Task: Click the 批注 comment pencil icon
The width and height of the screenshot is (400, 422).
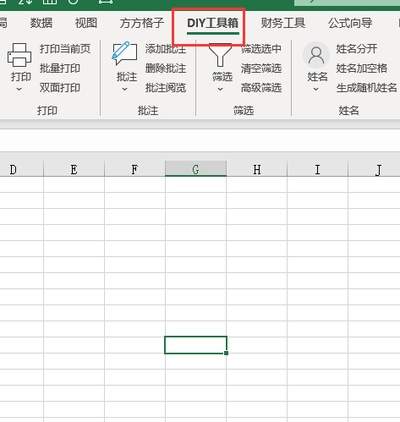Action: pos(125,53)
